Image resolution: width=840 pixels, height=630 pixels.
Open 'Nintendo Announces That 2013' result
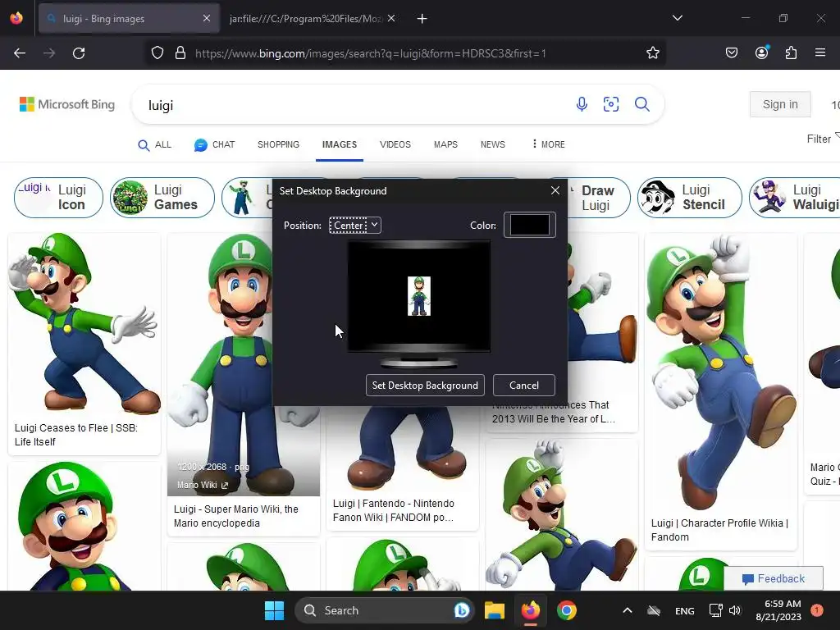553,412
